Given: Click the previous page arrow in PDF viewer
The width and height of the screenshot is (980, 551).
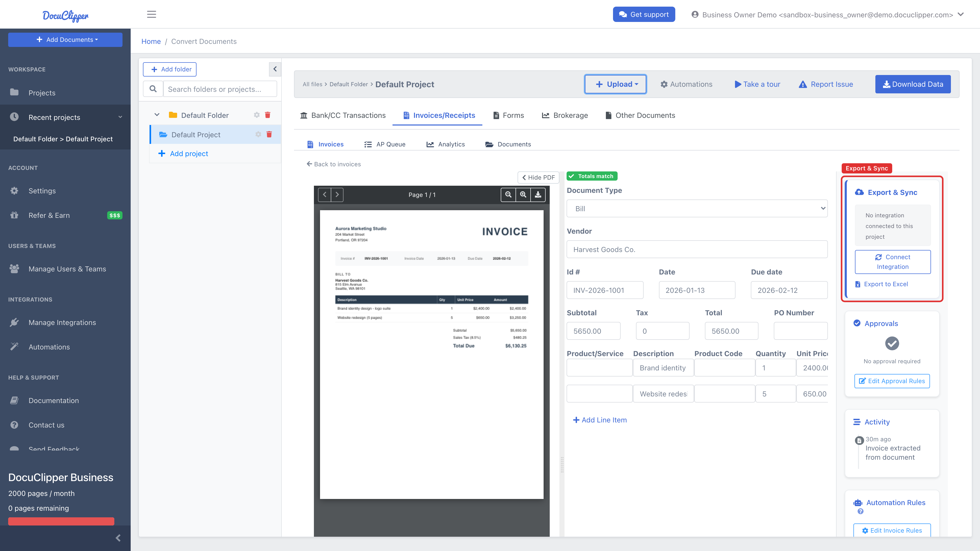Looking at the screenshot, I should click(325, 194).
